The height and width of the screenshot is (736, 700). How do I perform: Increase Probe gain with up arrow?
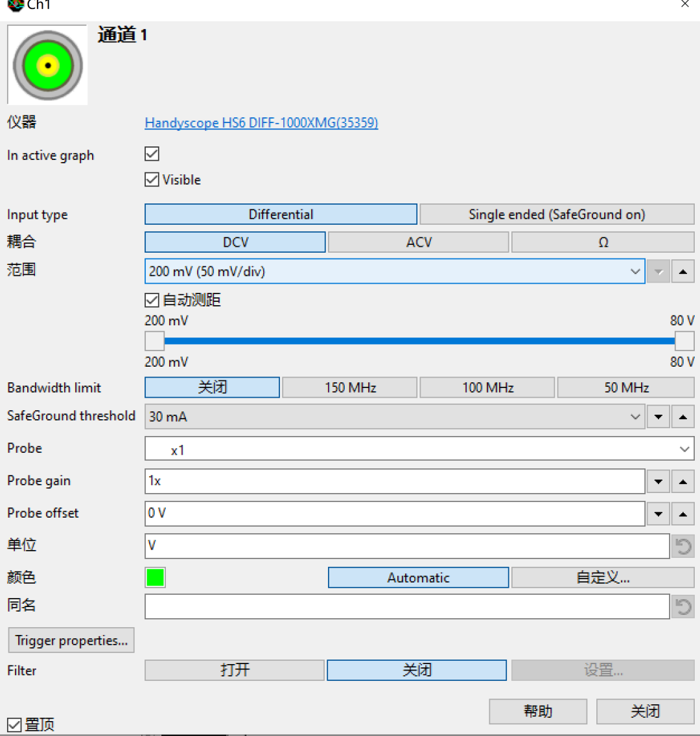tap(683, 481)
